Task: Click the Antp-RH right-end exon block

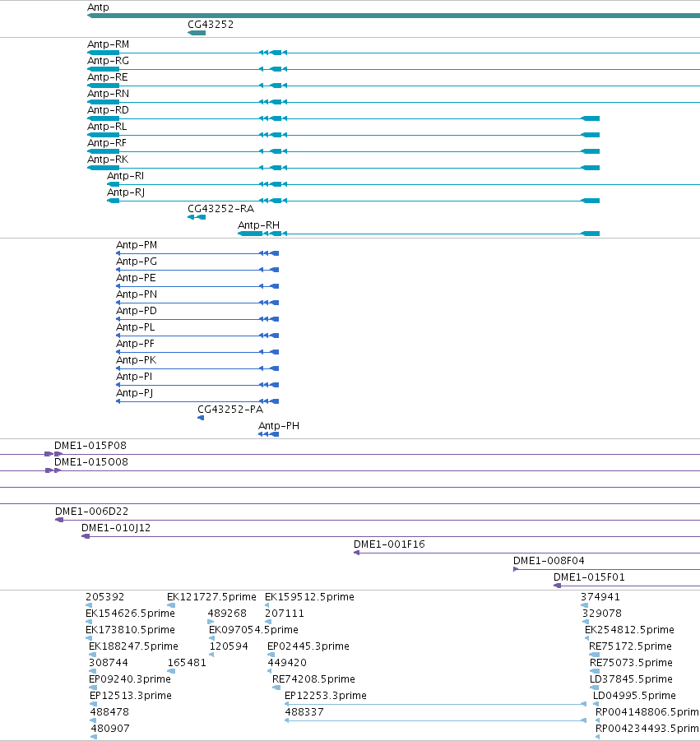Action: (x=590, y=234)
